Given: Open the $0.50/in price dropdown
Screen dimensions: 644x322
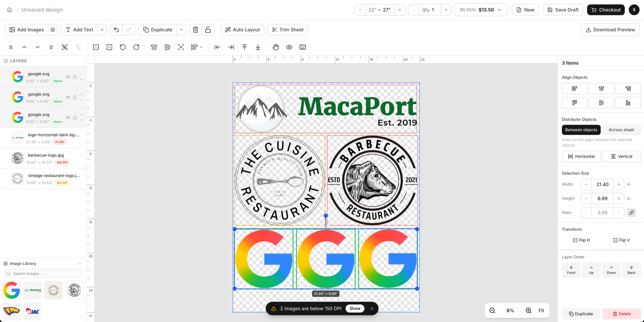Looking at the screenshot, I should pyautogui.click(x=481, y=10).
